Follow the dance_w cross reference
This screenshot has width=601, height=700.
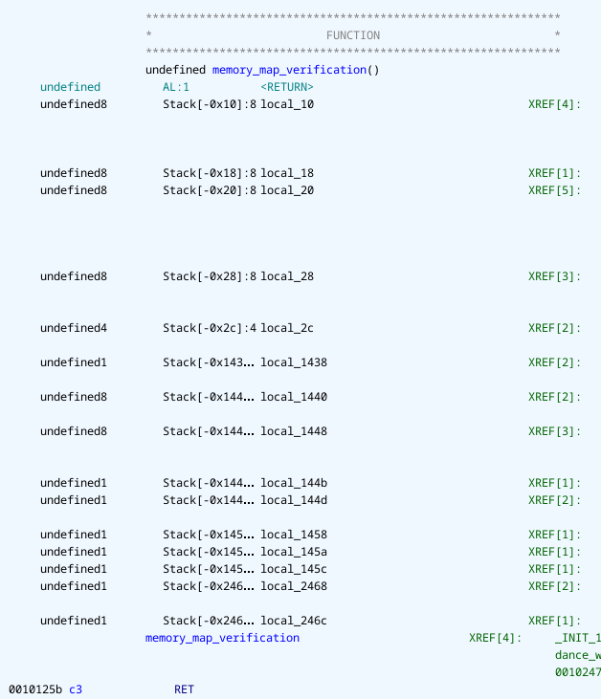click(578, 655)
